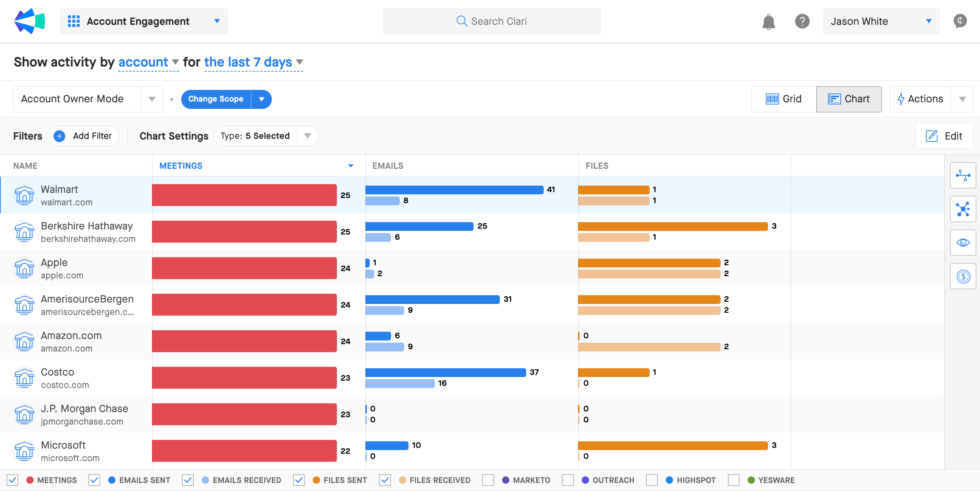Image resolution: width=980 pixels, height=491 pixels.
Task: Click the network nodes icon in right sidebar
Action: click(x=962, y=209)
